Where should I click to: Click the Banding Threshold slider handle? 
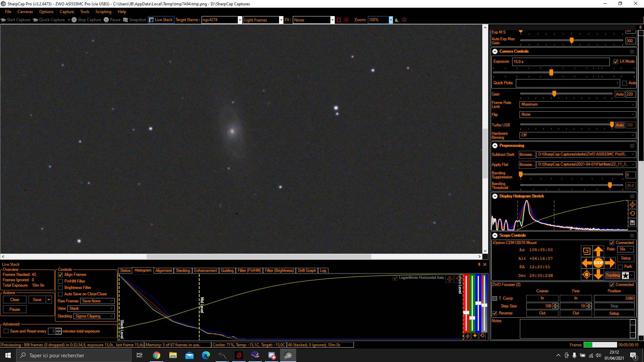coord(610,185)
